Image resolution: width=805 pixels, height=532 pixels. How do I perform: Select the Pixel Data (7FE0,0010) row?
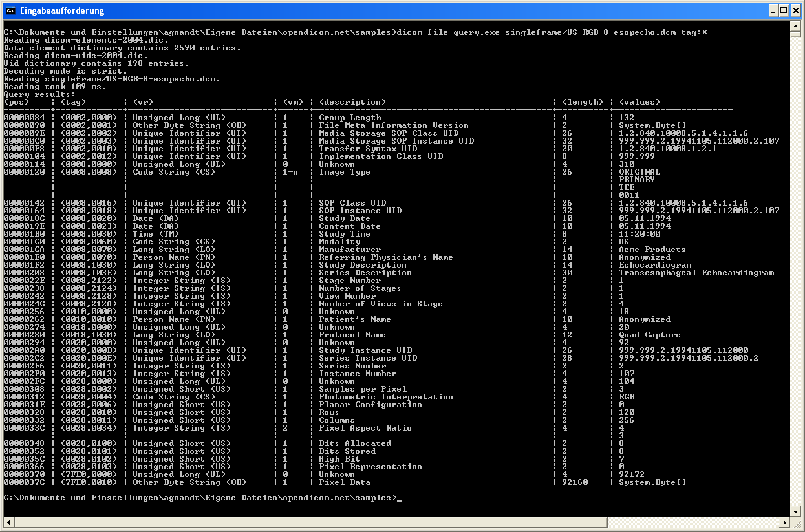coord(259,482)
